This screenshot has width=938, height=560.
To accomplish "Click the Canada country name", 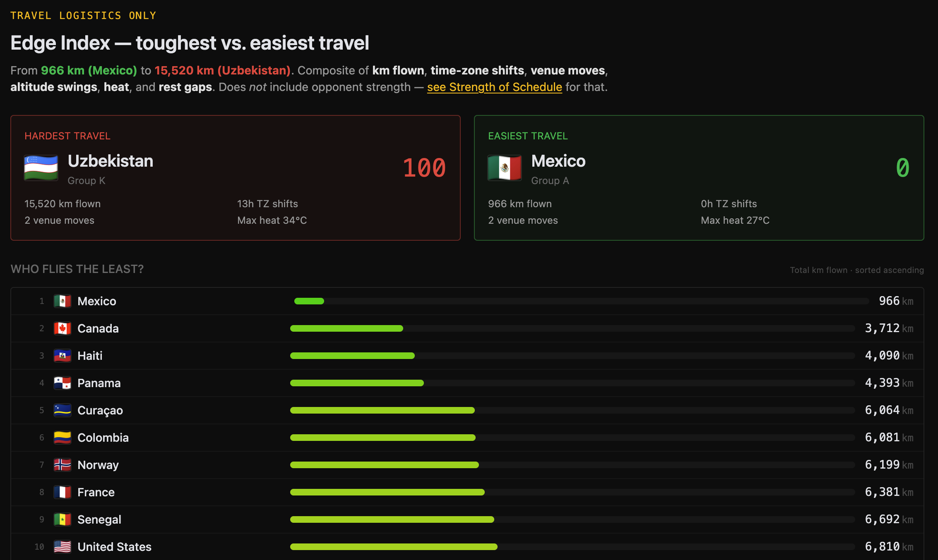I will (98, 328).
